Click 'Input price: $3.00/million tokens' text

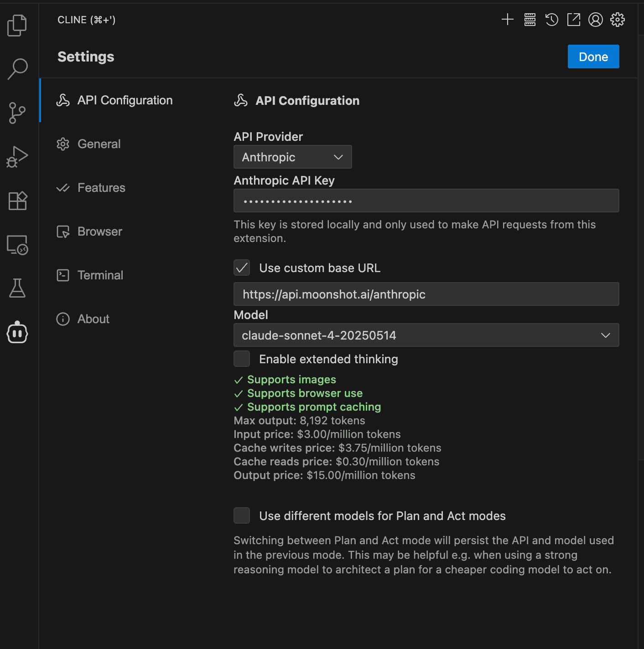(317, 434)
